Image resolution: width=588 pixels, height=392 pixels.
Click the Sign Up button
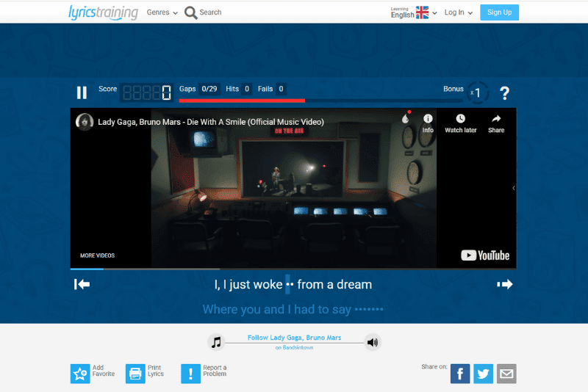(x=499, y=12)
